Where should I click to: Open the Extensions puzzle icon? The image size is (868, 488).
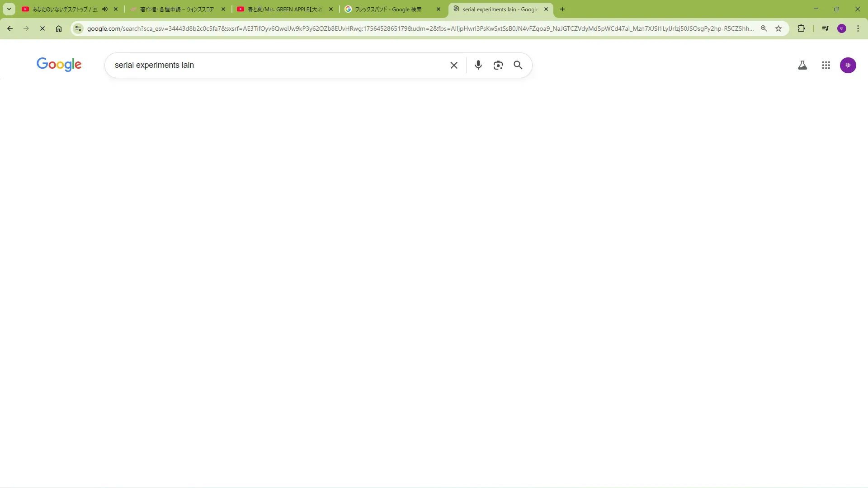click(801, 28)
